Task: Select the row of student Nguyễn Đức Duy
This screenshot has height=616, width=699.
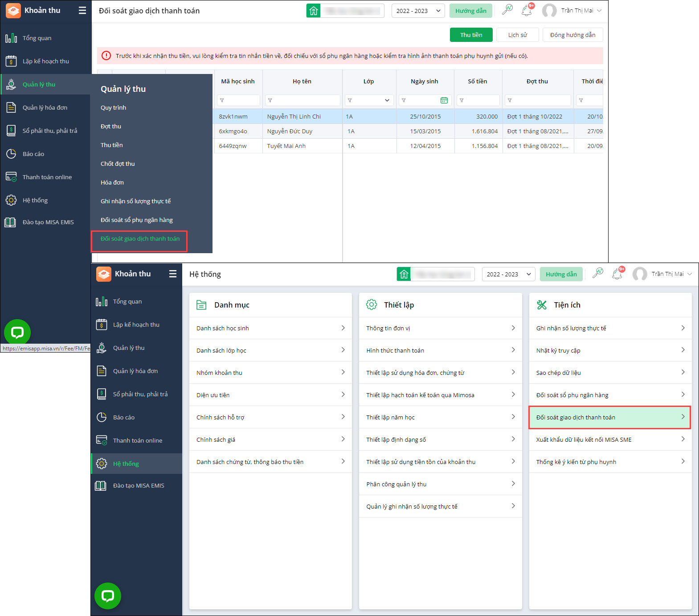Action: (x=408, y=131)
